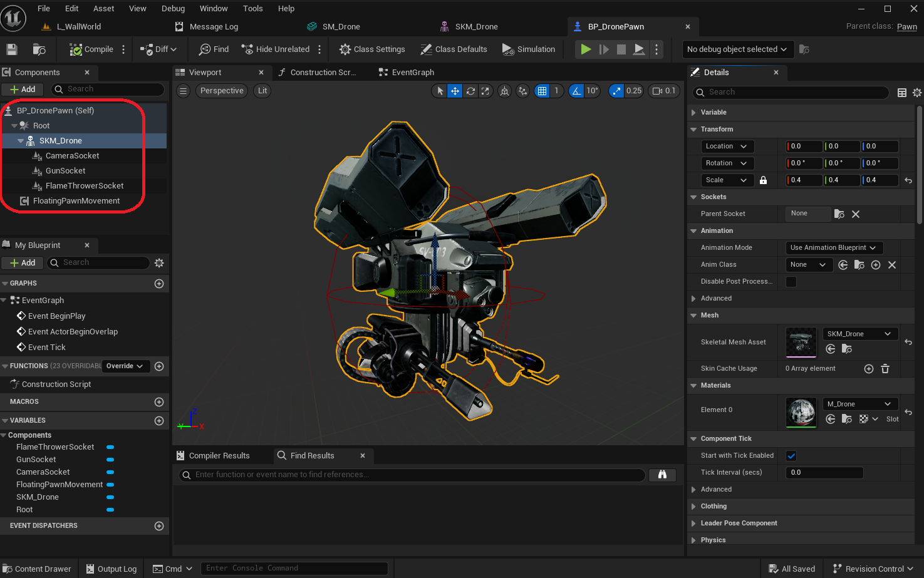Select the rotate tool in viewport
This screenshot has width=924, height=578.
pyautogui.click(x=470, y=91)
